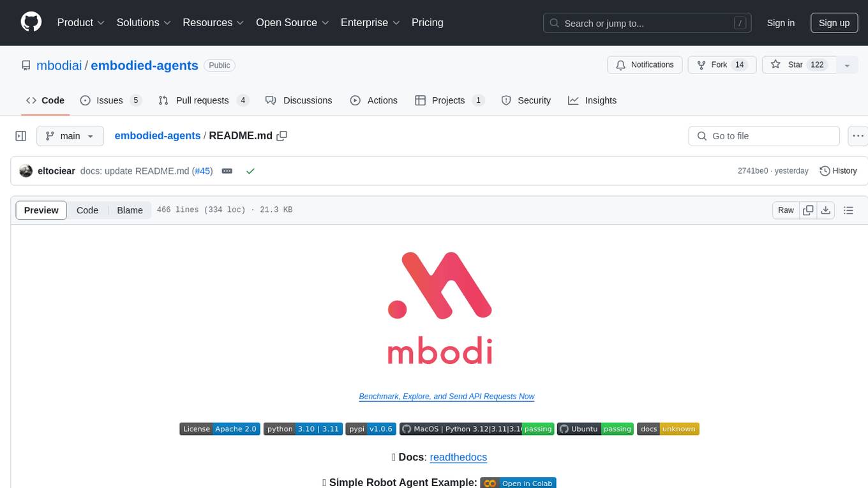Open the main branch selector
This screenshot has height=488, width=868.
click(70, 136)
